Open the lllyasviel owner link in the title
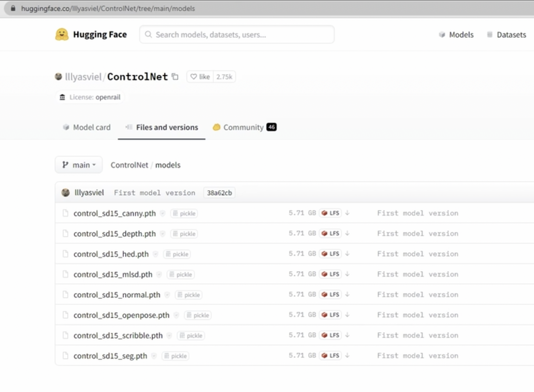Screen dimensions: 534x392 point(83,77)
